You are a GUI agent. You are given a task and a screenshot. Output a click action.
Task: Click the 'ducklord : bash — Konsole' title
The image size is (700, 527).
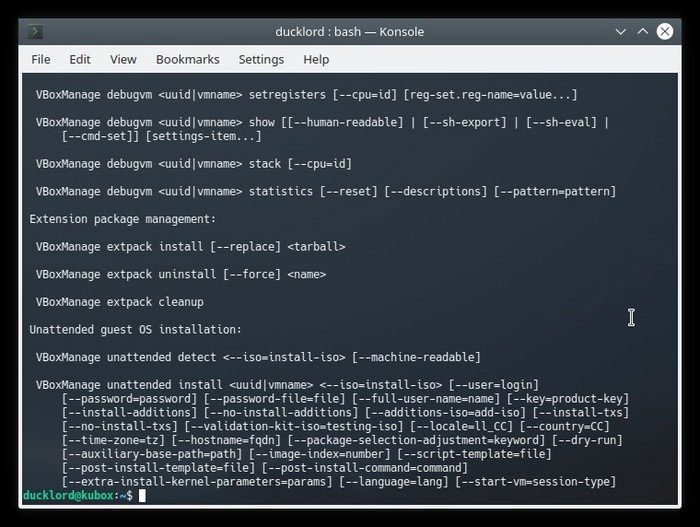point(350,32)
